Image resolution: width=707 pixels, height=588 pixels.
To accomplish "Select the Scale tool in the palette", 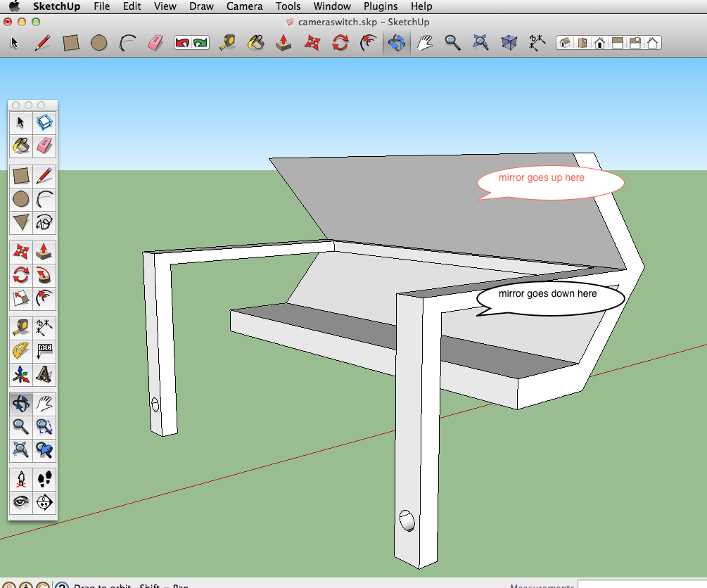I will 20,298.
